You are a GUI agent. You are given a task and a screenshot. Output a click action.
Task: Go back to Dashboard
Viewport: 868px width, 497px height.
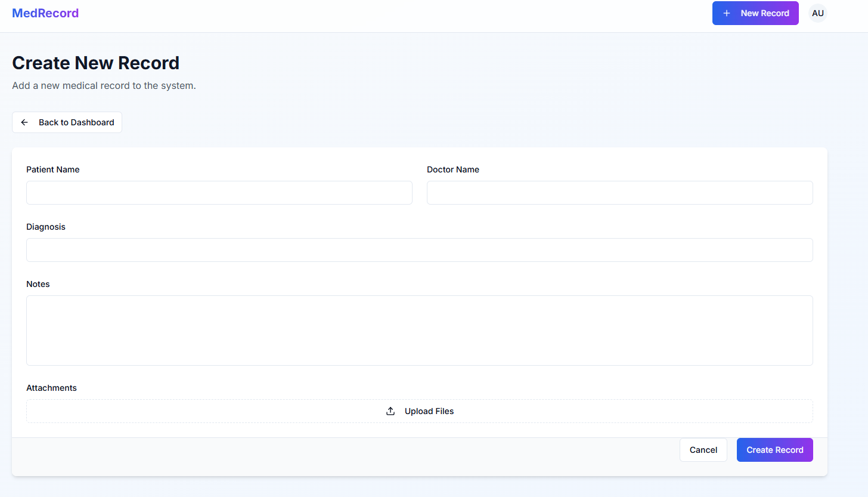click(x=67, y=122)
